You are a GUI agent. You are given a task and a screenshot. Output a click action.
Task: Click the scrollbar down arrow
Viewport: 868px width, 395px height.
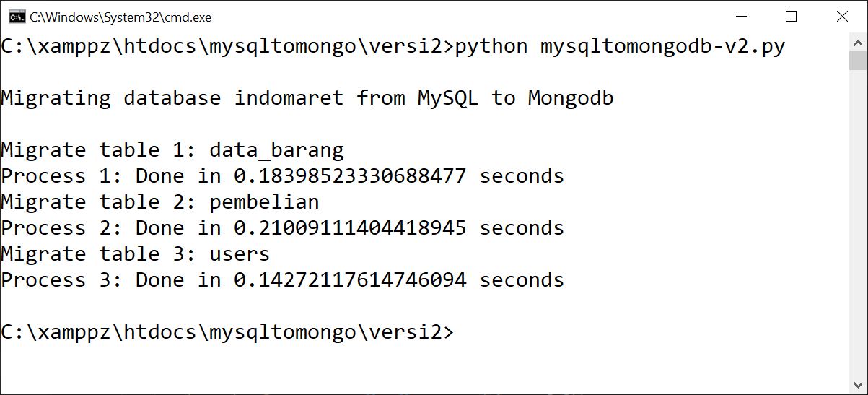(857, 384)
